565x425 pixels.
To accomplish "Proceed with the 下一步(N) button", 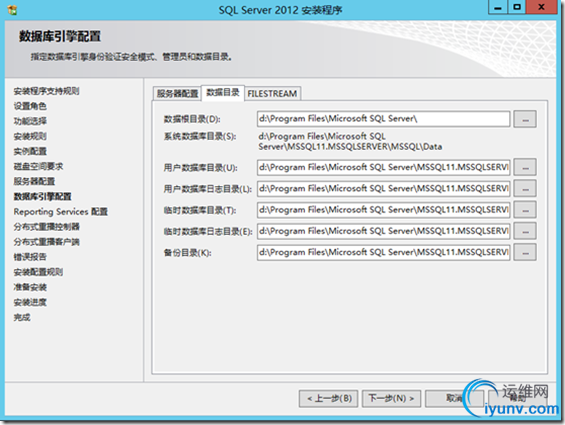I will (x=391, y=398).
